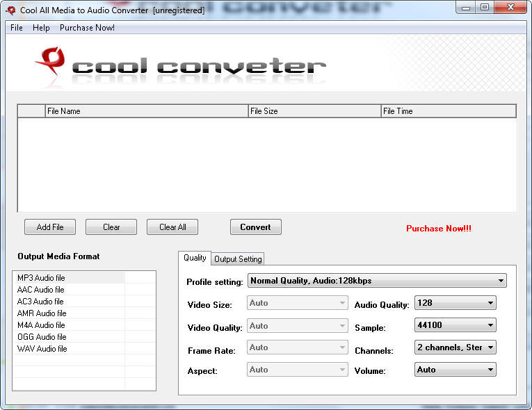The height and width of the screenshot is (410, 532).
Task: Select AC3 Audio file format
Action: tap(69, 302)
